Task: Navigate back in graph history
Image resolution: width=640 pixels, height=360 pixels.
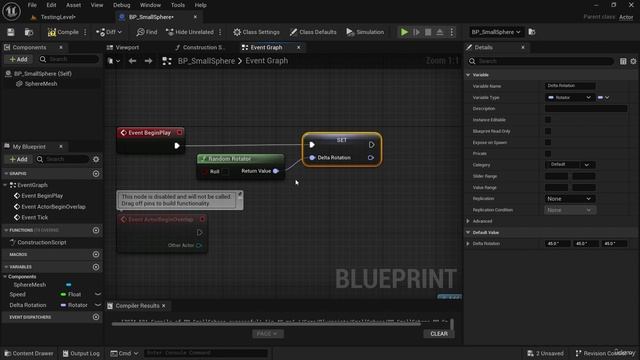Action: [132, 61]
